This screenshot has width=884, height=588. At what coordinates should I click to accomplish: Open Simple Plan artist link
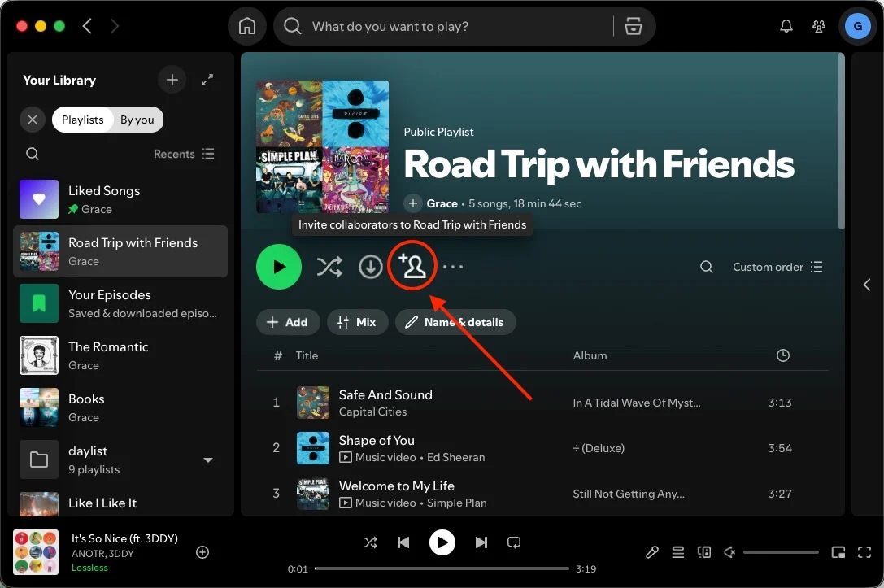pos(457,503)
